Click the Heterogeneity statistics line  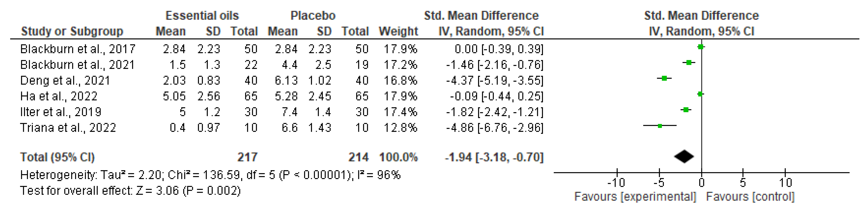click(x=210, y=175)
